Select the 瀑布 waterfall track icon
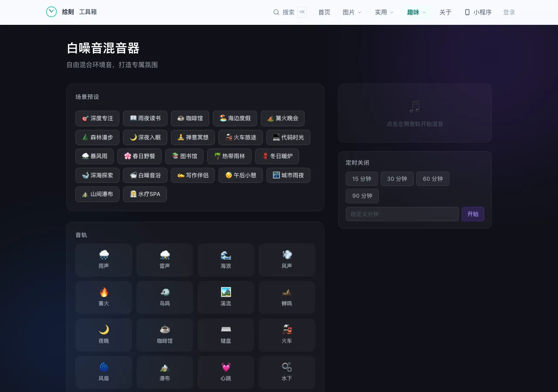The height and width of the screenshot is (392, 558). point(165,367)
